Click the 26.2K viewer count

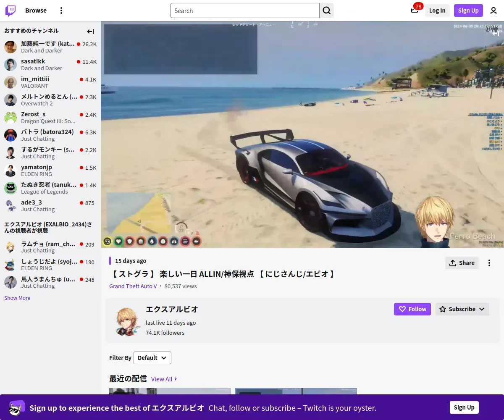coord(89,44)
